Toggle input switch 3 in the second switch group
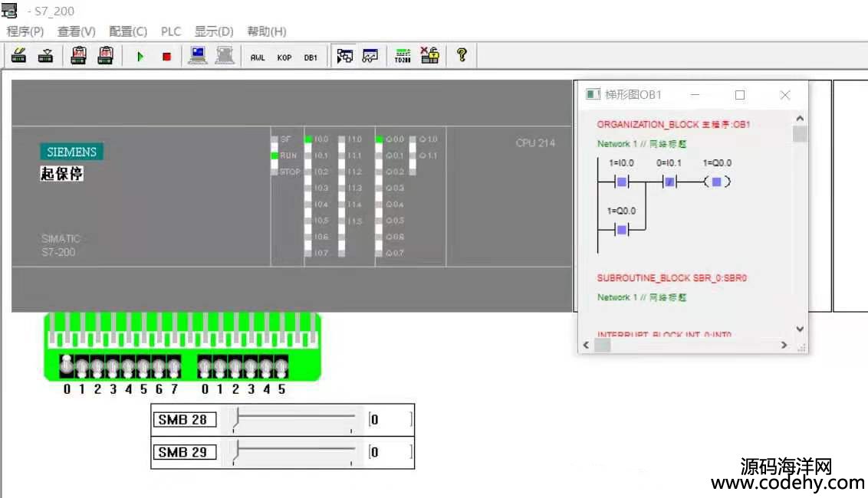868x498 pixels. click(x=251, y=365)
